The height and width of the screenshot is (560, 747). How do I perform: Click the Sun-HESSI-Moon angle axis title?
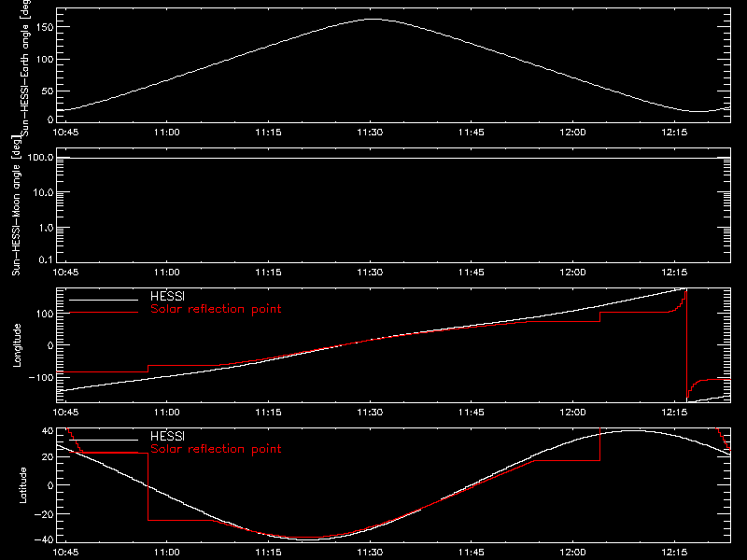[16, 205]
